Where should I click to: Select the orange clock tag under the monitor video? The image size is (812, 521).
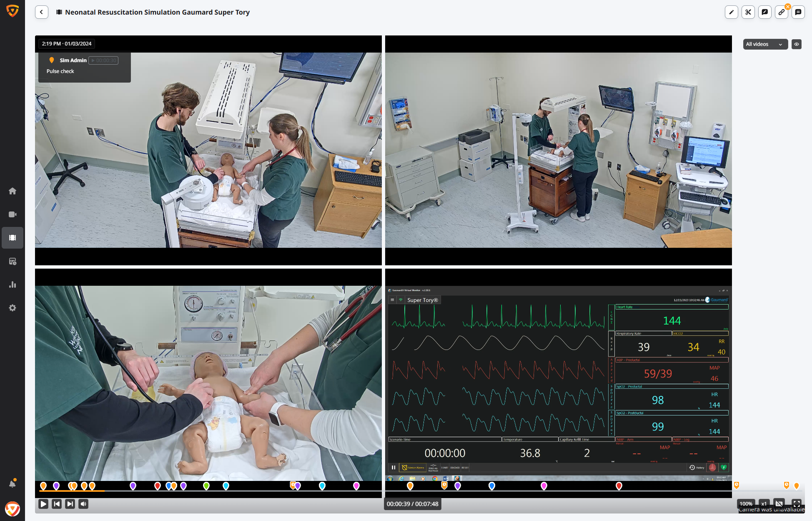tap(444, 485)
